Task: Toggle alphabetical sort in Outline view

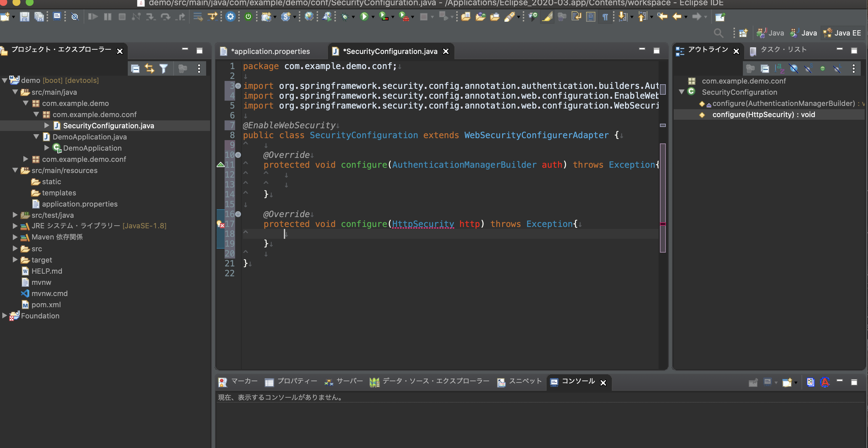Action: coord(779,69)
